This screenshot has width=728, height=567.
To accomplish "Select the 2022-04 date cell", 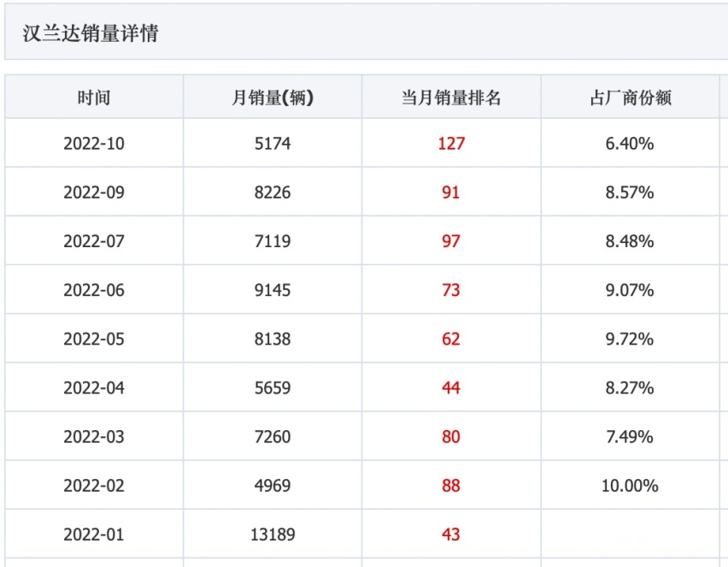I will 94,387.
